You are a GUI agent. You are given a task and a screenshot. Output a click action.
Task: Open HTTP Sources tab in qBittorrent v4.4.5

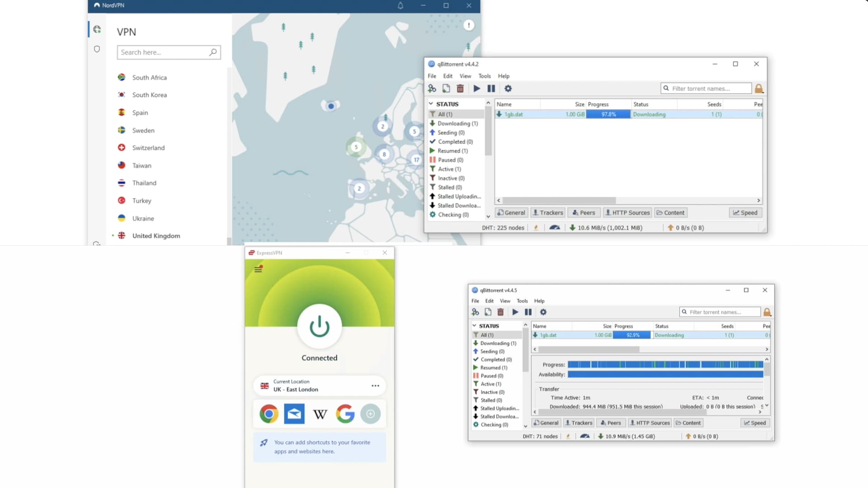tap(650, 423)
